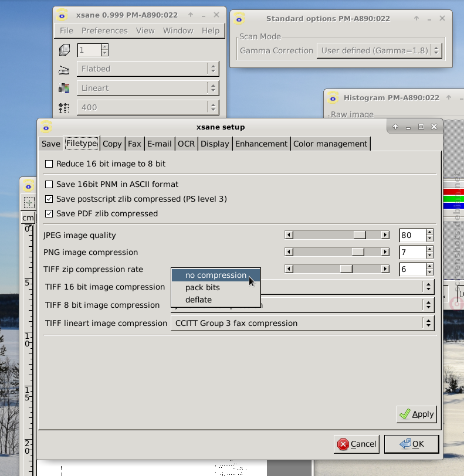Maximize the xsane setup window
This screenshot has height=476, width=464.
(421, 127)
